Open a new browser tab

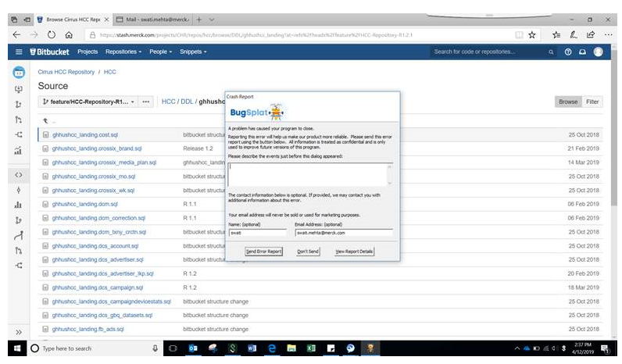[x=199, y=20]
